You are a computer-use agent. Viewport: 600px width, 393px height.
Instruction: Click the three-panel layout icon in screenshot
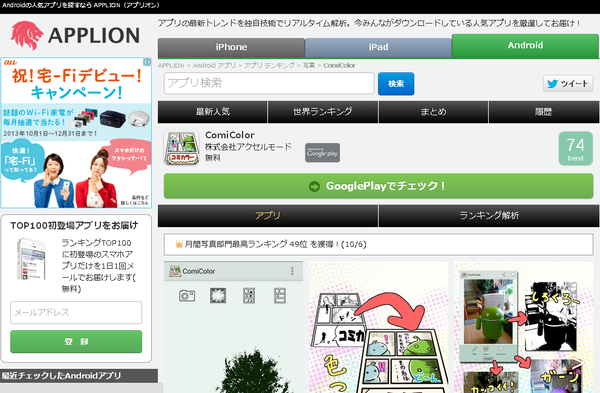(249, 296)
